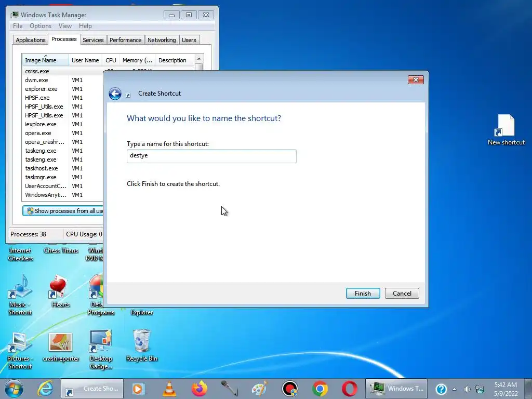Open the Hearts game desktop icon
This screenshot has width=532, height=399.
click(x=60, y=291)
